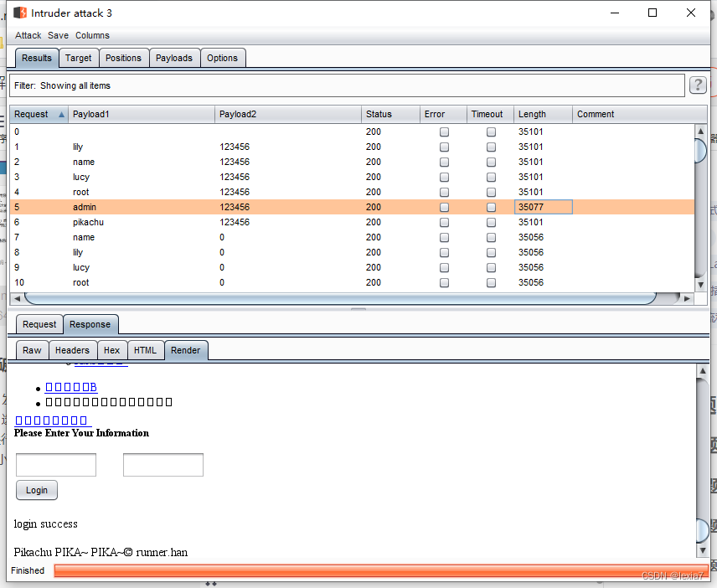Click render pane scroll up arrow
Screen dimensions: 717x588
[703, 371]
